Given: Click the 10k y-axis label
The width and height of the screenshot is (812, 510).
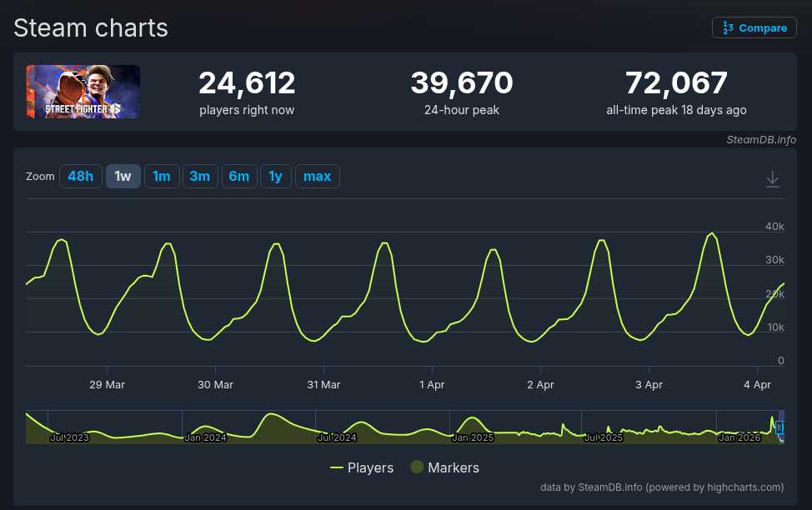Looking at the screenshot, I should pyautogui.click(x=776, y=327).
